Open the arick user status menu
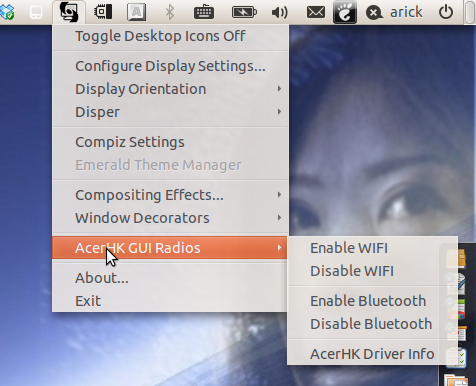The width and height of the screenshot is (476, 386). [x=394, y=12]
